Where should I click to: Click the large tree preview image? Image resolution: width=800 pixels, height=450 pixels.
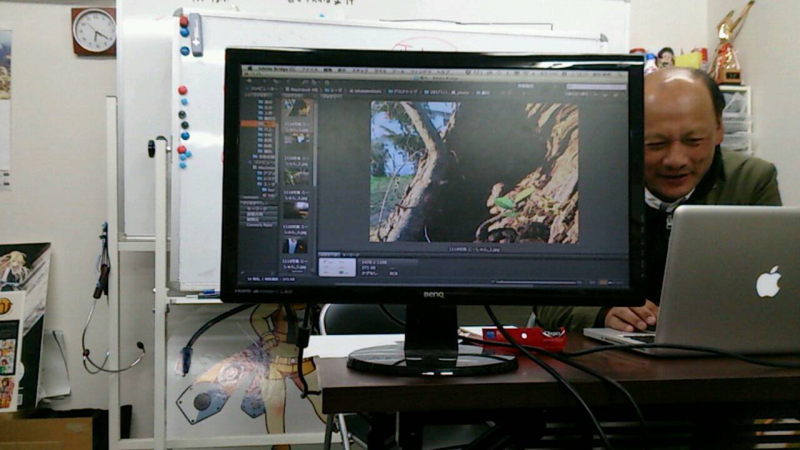(474, 171)
